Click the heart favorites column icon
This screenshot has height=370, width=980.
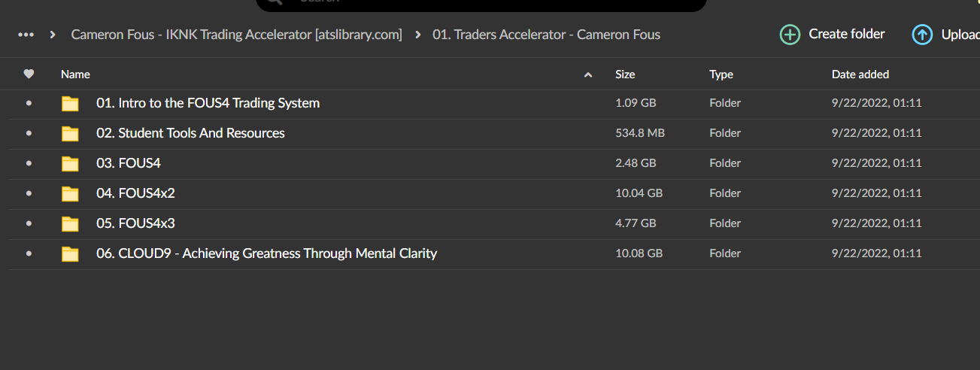(29, 74)
